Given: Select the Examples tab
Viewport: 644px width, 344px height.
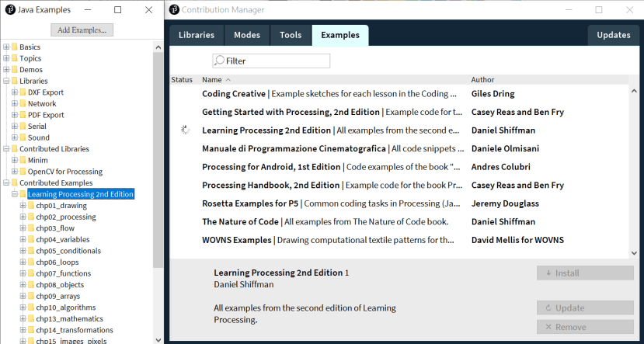Looking at the screenshot, I should [x=340, y=35].
